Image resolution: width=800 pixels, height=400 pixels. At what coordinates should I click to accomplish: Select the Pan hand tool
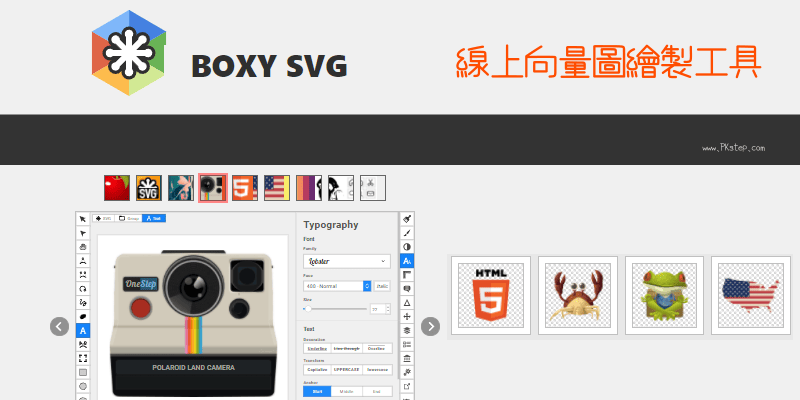pos(83,247)
